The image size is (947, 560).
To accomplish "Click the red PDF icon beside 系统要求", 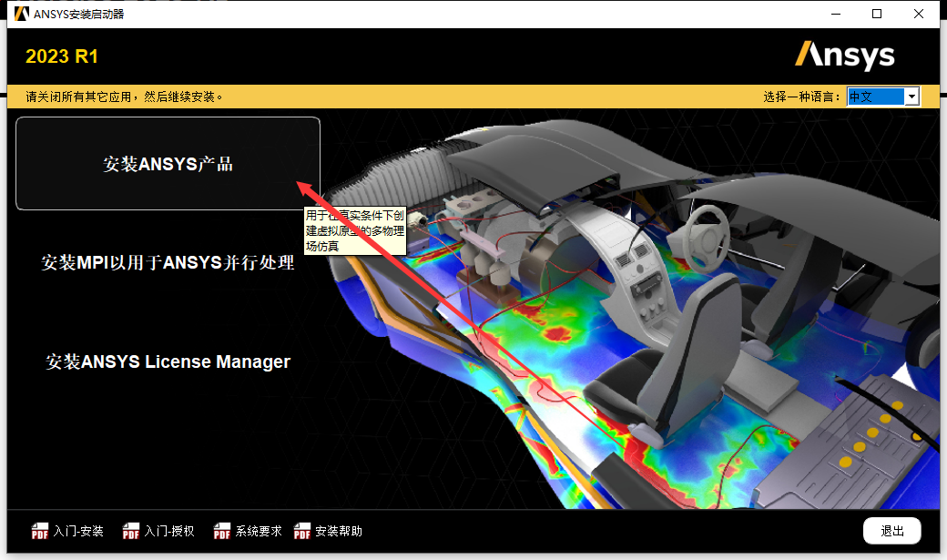I will pyautogui.click(x=221, y=531).
